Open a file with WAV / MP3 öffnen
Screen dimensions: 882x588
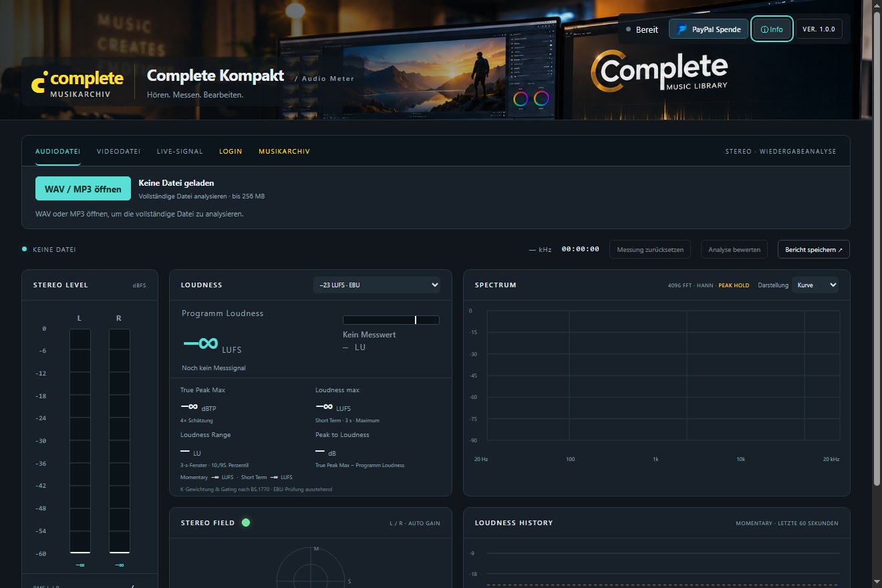pos(83,189)
